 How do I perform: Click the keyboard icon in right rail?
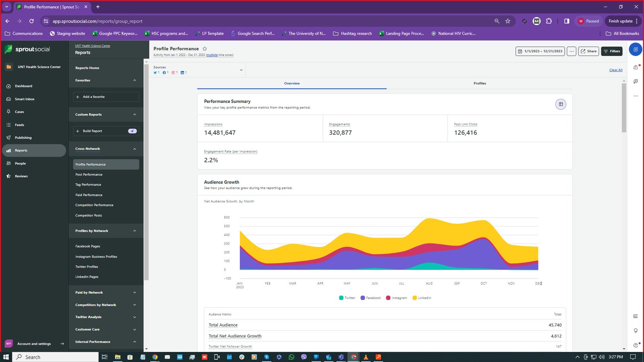[636, 316]
